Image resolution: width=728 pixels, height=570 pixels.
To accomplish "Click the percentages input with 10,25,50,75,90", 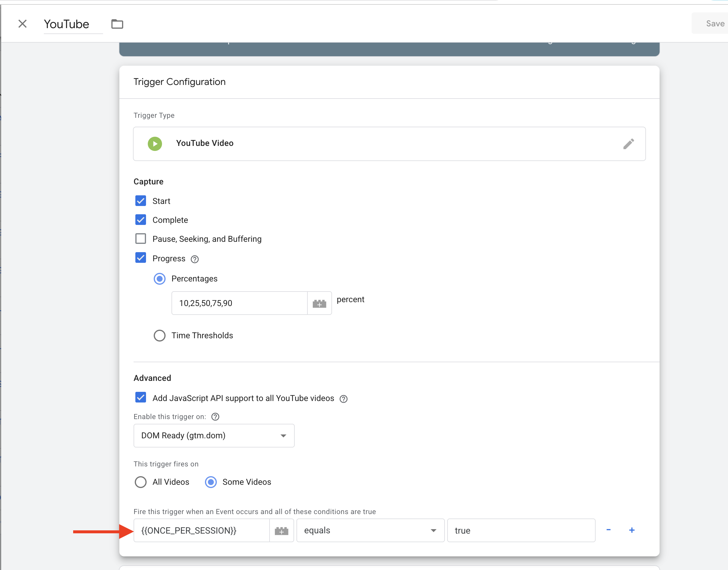I will 239,303.
